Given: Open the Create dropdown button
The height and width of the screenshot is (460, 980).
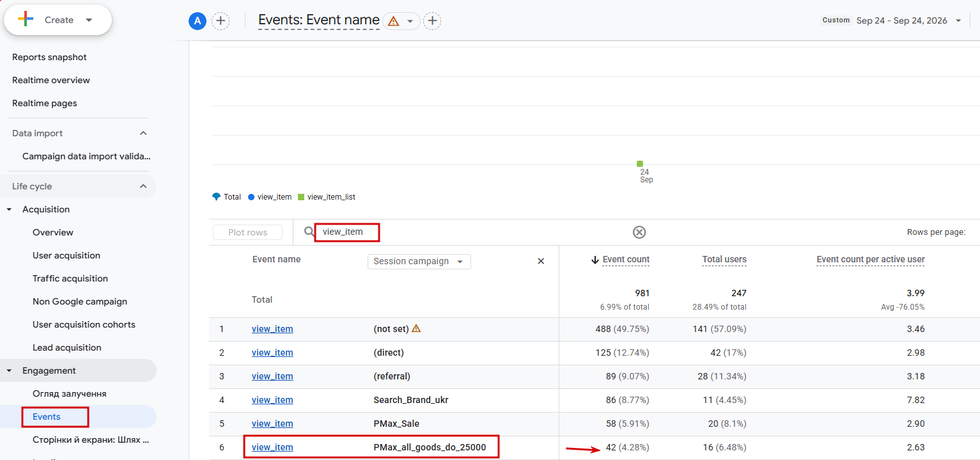Looking at the screenshot, I should click(x=58, y=20).
